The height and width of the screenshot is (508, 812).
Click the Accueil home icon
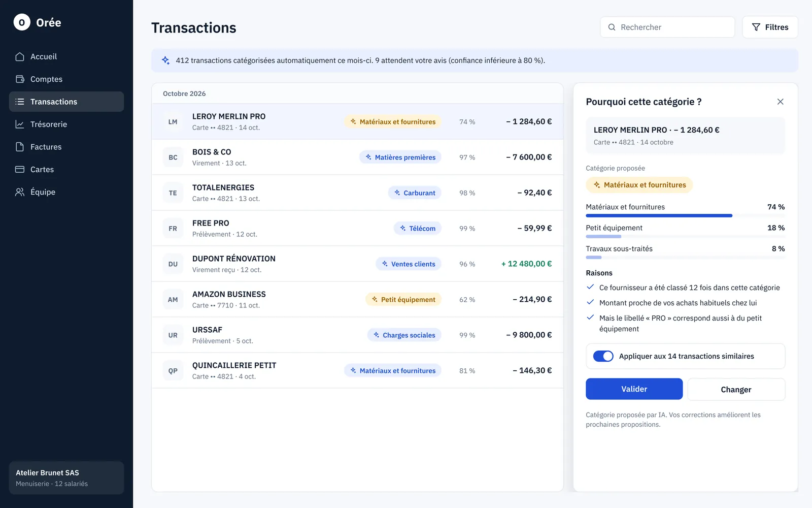point(20,56)
